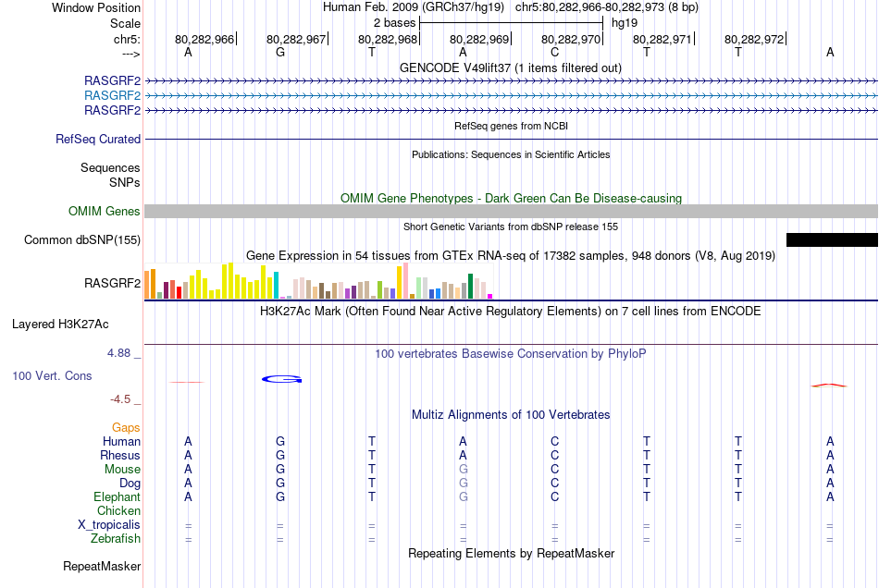Click the pale G in the Mouse alignment row
Screen dimensions: 879x588
point(463,470)
